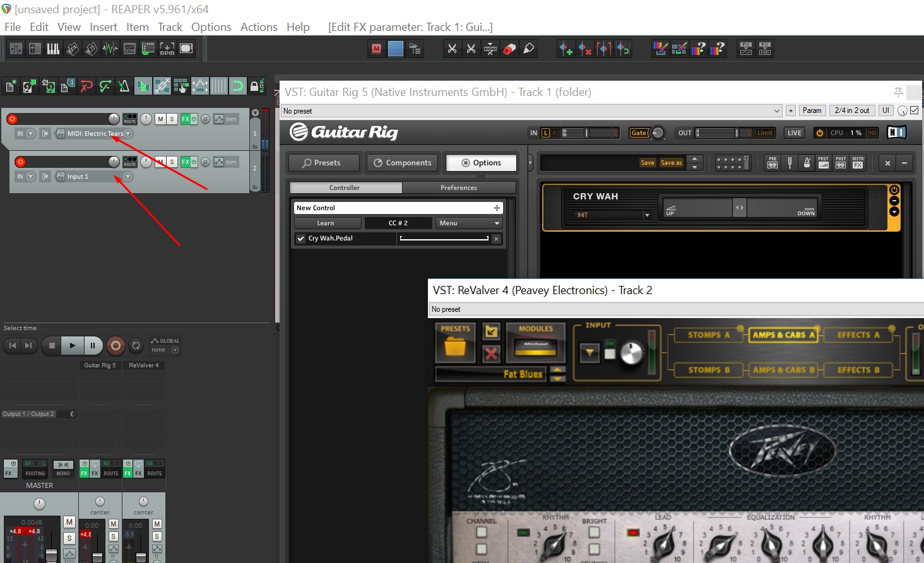Toggle grid lines icon in toolbar
The height and width of the screenshot is (563, 924).
pyautogui.click(x=219, y=86)
